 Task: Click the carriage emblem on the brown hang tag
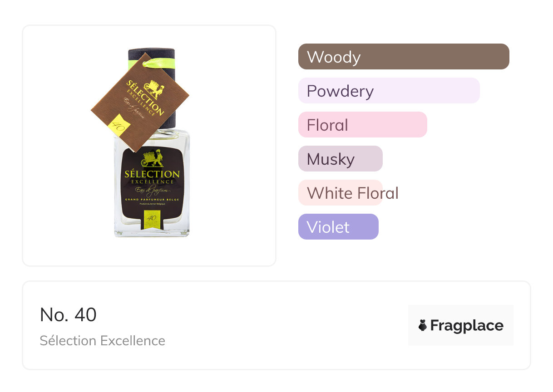point(151,88)
